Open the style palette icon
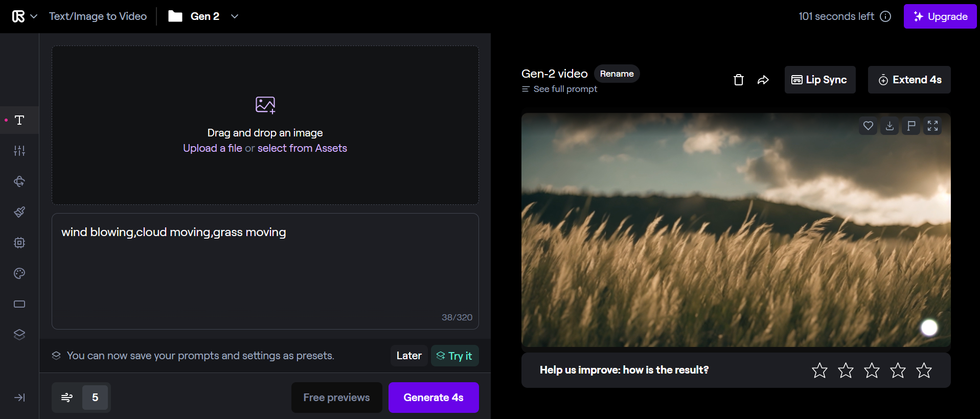980x419 pixels. [x=19, y=273]
